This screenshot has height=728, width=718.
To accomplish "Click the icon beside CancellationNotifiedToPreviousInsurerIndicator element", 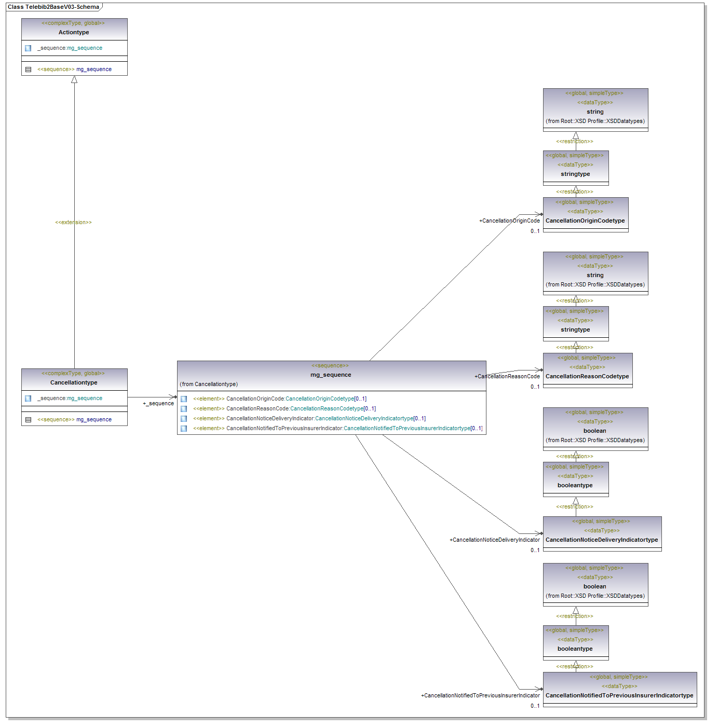I will [184, 429].
